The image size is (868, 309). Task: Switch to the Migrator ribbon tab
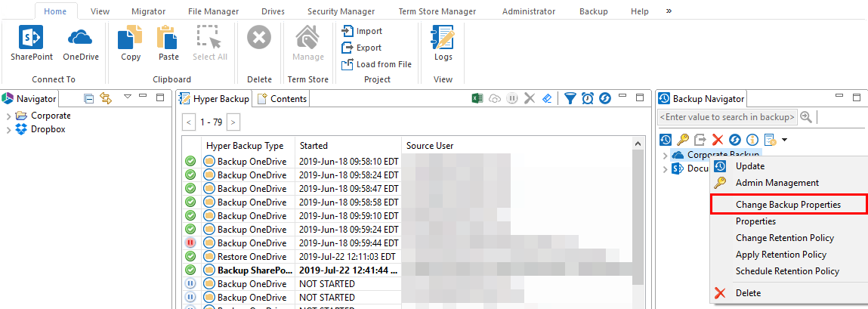(150, 11)
